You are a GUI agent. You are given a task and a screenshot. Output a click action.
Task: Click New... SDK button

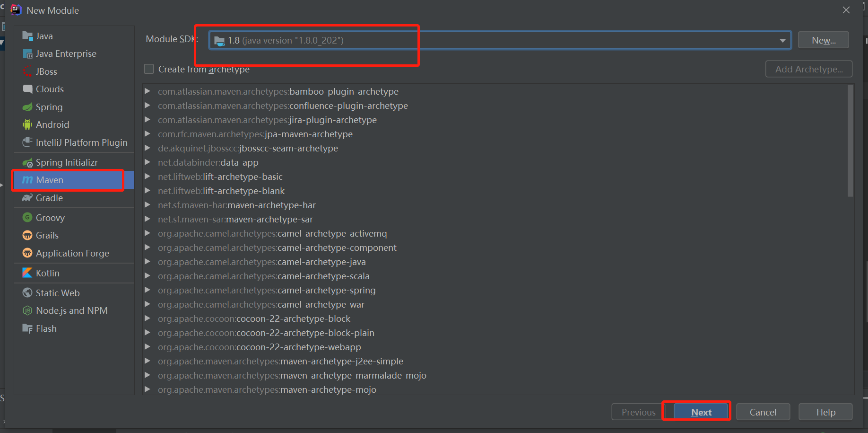(824, 40)
